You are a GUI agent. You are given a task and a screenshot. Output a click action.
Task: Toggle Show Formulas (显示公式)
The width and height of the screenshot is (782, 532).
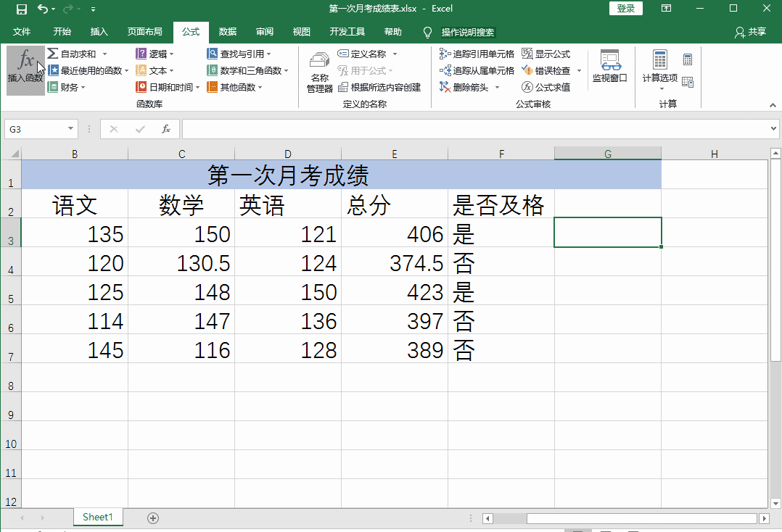coord(546,54)
